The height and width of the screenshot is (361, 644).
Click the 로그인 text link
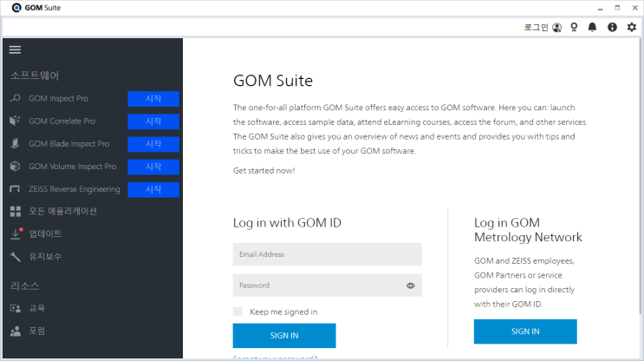536,28
